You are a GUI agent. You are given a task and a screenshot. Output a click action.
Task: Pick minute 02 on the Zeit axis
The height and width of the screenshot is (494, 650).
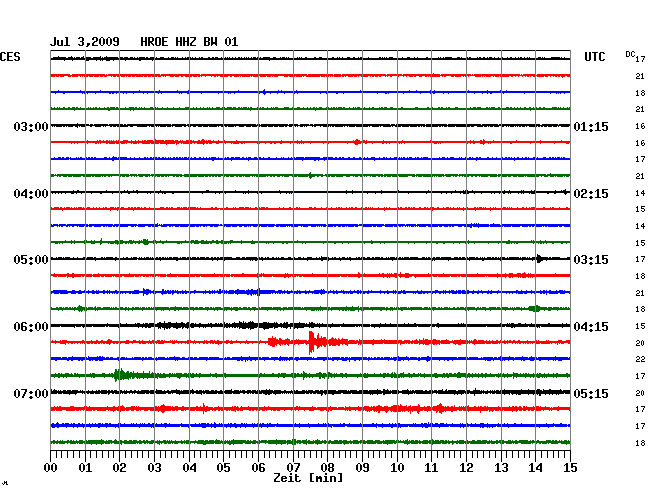click(x=119, y=468)
